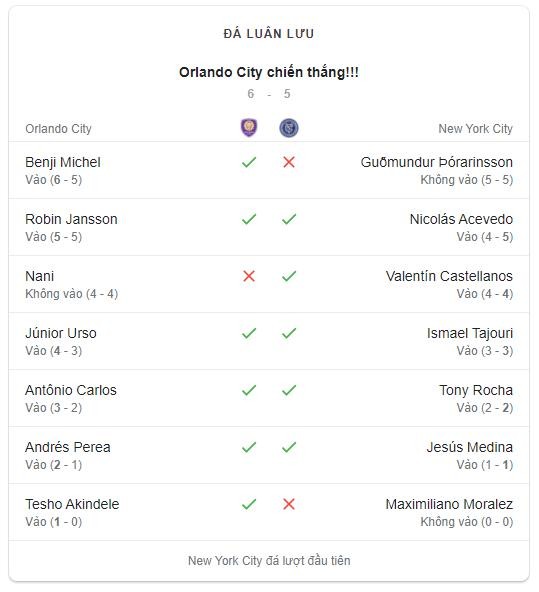Click Júnior Urso's green checkmark icon

point(249,333)
